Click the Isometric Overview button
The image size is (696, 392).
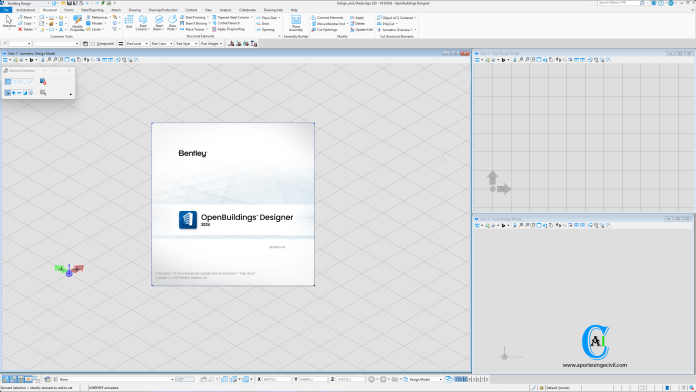(395, 30)
